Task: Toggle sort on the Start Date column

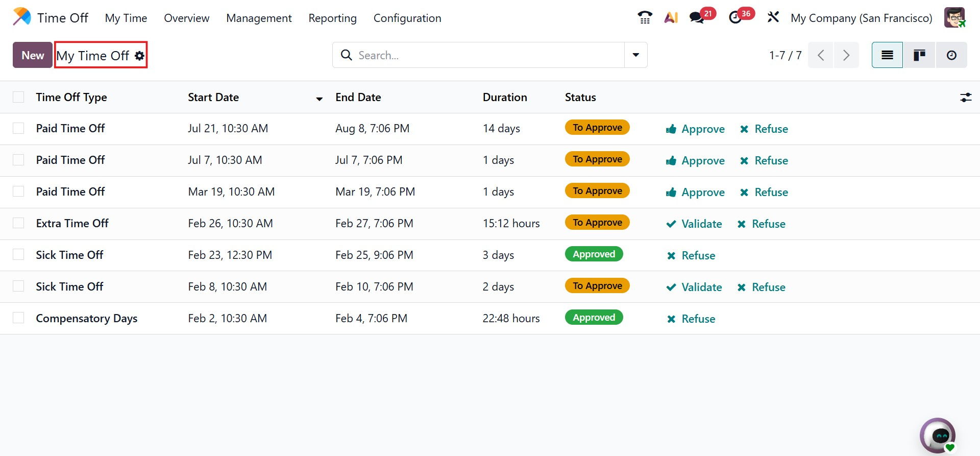Action: point(213,98)
